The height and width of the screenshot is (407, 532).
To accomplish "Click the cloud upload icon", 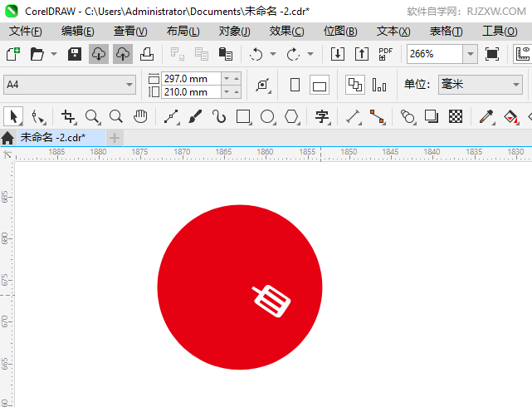I will click(123, 54).
